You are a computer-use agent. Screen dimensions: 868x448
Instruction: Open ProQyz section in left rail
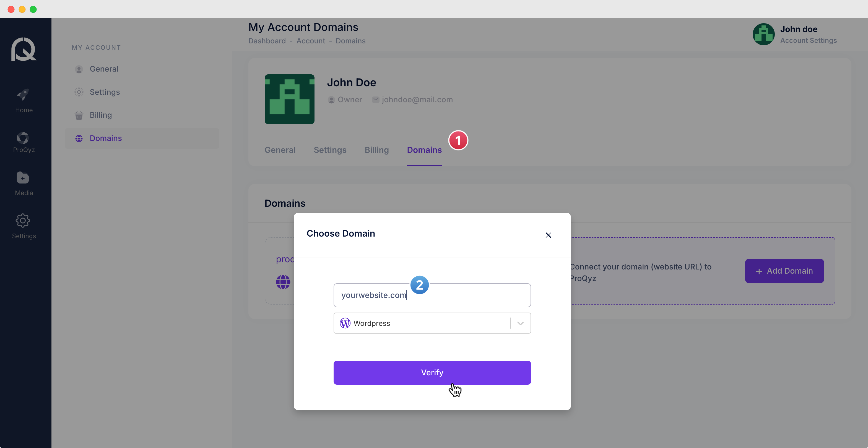coord(23,138)
